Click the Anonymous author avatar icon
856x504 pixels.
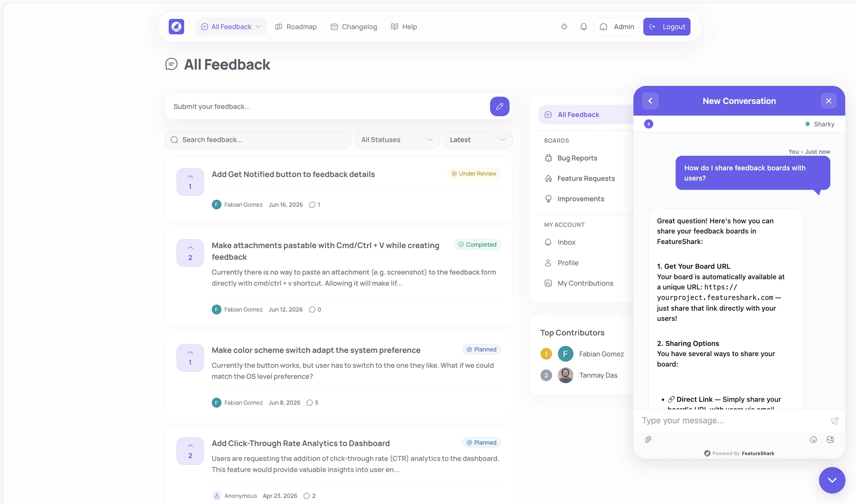pyautogui.click(x=216, y=496)
